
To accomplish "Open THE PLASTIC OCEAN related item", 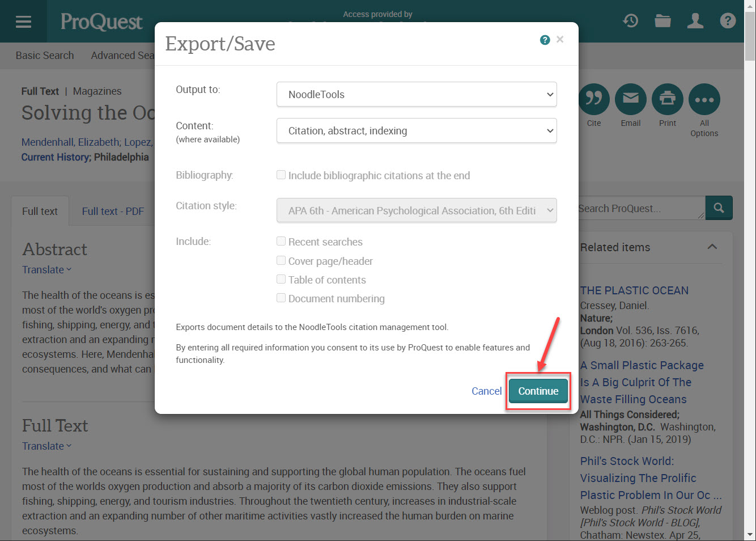I will [634, 290].
